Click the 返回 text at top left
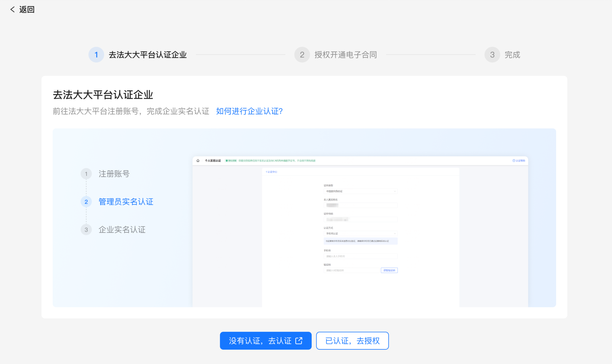The width and height of the screenshot is (612, 364). 27,10
